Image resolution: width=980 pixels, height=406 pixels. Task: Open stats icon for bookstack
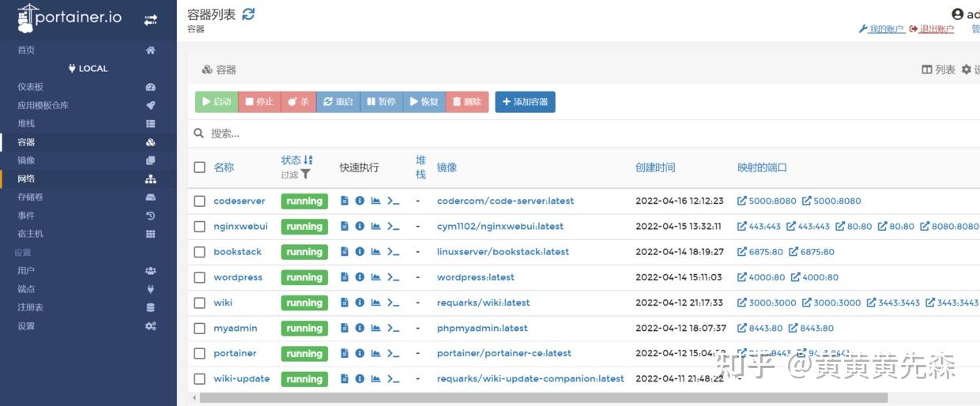point(375,252)
